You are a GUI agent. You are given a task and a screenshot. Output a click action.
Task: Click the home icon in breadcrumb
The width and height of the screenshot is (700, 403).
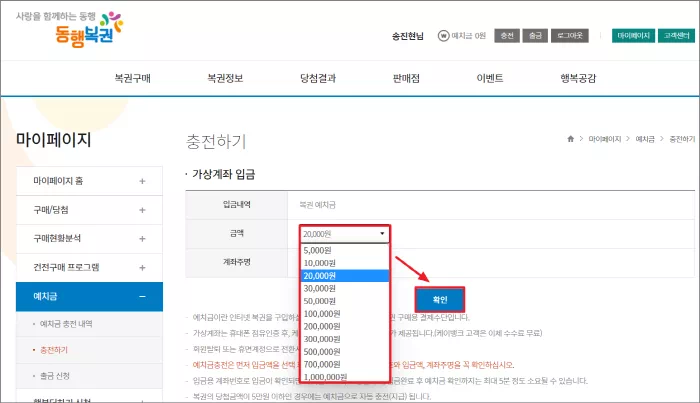point(570,139)
